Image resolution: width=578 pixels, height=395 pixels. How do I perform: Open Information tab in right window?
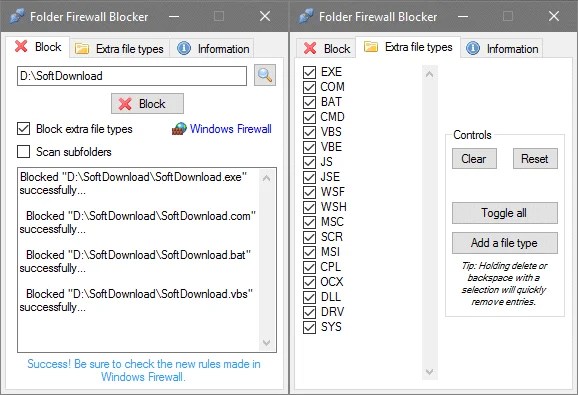[x=501, y=48]
